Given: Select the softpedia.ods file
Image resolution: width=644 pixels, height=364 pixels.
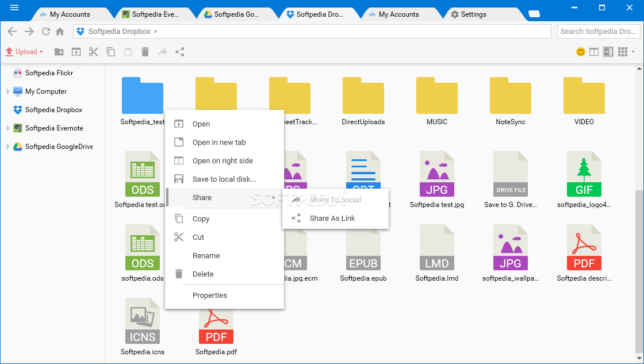Looking at the screenshot, I should point(143,252).
